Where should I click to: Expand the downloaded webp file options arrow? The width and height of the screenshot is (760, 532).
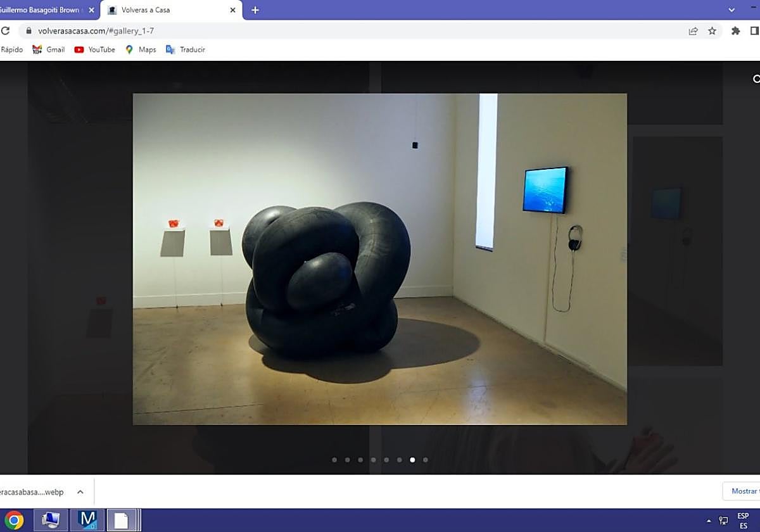coord(80,492)
